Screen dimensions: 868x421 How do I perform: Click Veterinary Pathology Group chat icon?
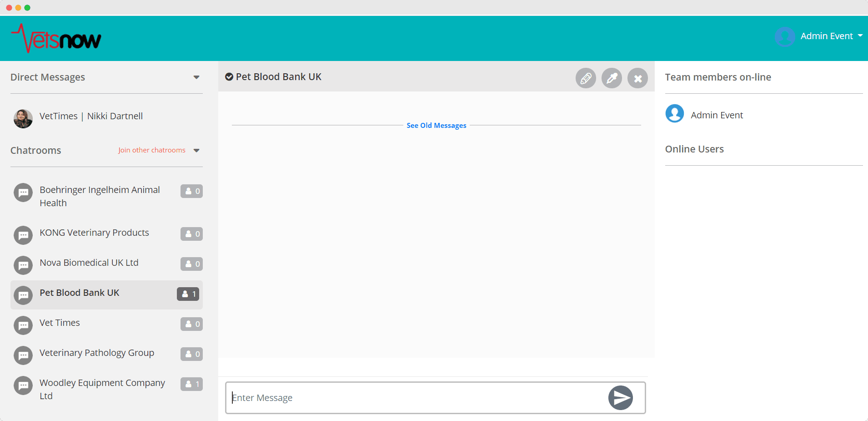click(x=23, y=355)
